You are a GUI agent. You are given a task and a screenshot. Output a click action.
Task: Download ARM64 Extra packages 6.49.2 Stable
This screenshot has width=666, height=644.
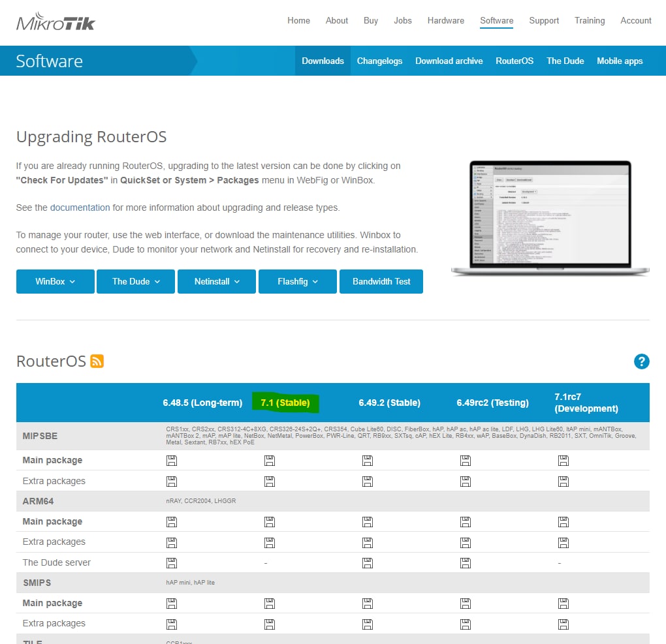(368, 543)
